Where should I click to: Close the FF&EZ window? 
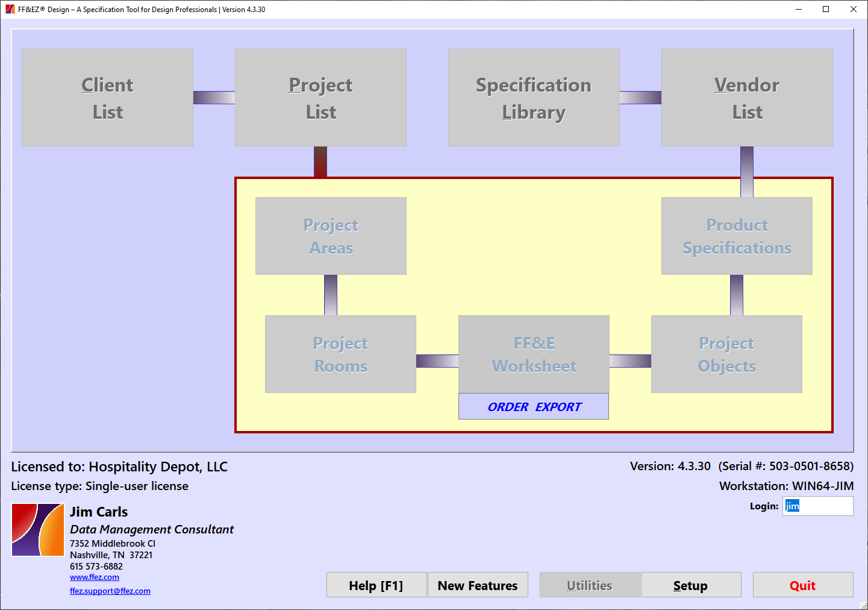point(854,9)
